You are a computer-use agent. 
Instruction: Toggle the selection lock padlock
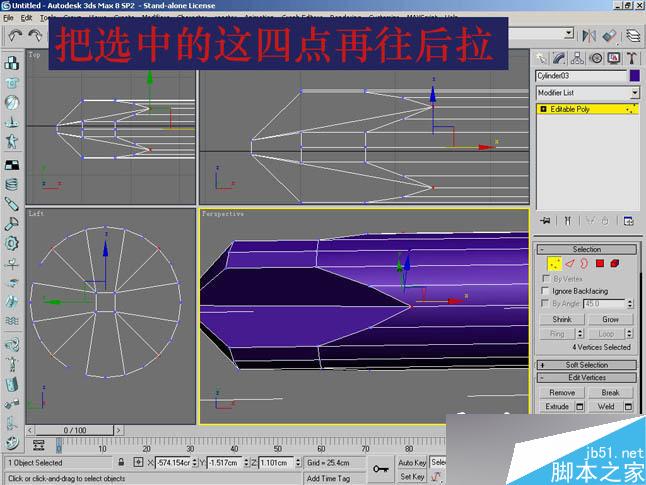click(121, 462)
